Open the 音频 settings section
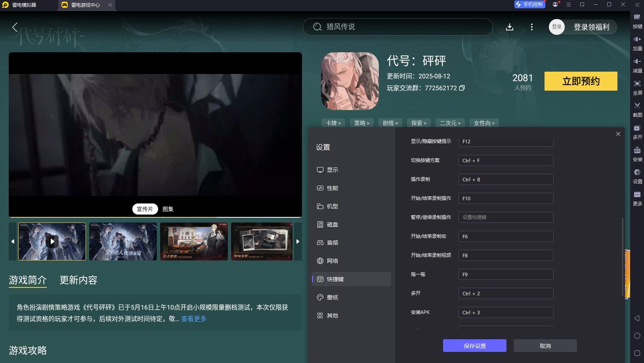 [x=352, y=243]
